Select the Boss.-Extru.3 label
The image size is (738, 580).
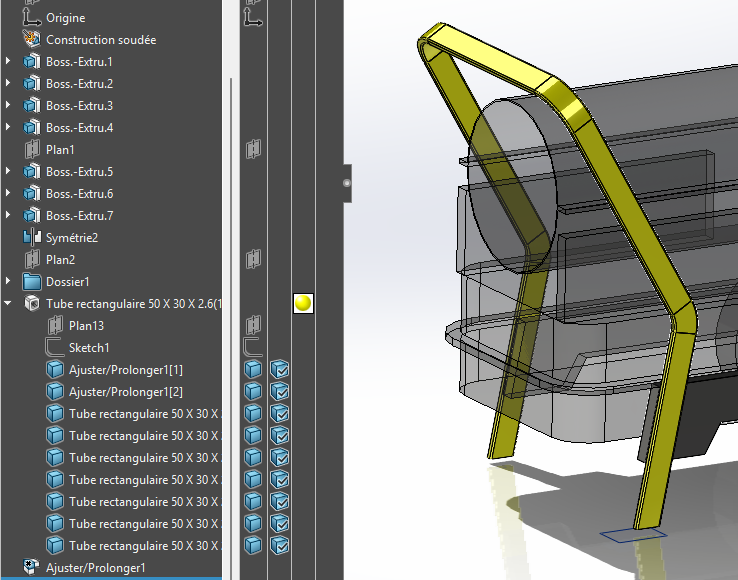tap(79, 106)
